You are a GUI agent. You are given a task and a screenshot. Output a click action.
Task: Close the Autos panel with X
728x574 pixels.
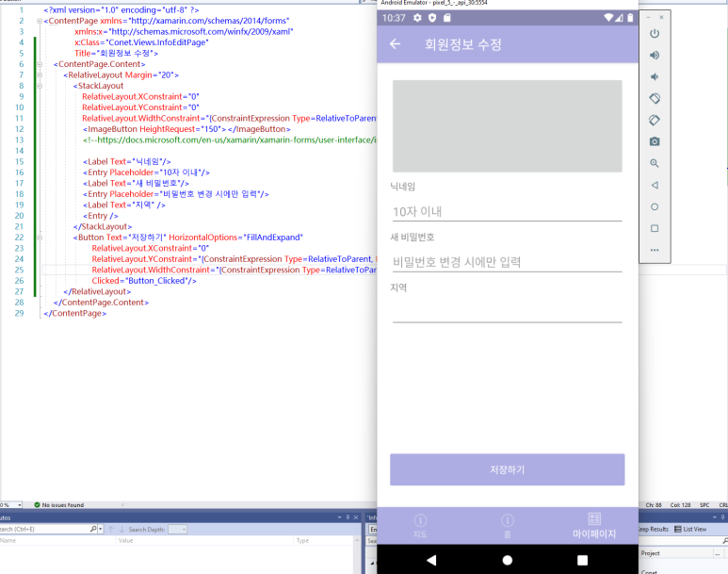(x=356, y=517)
